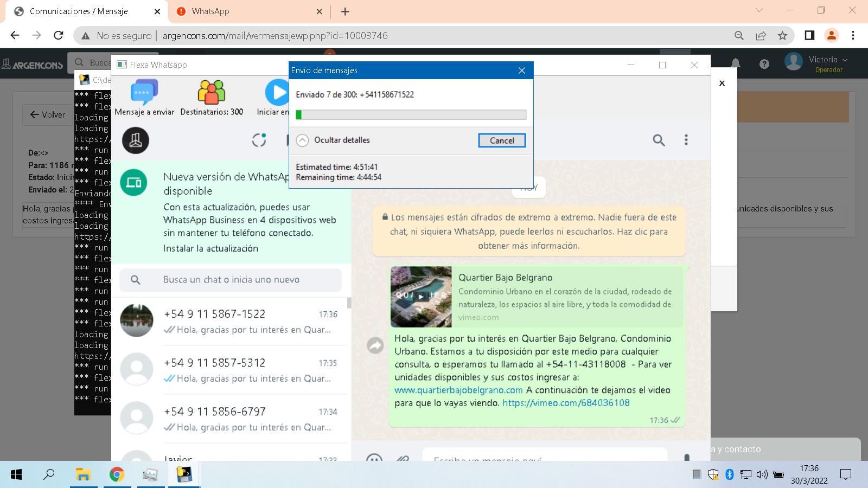Click the WhatsApp status circle icon
Image resolution: width=868 pixels, height=488 pixels.
[259, 140]
